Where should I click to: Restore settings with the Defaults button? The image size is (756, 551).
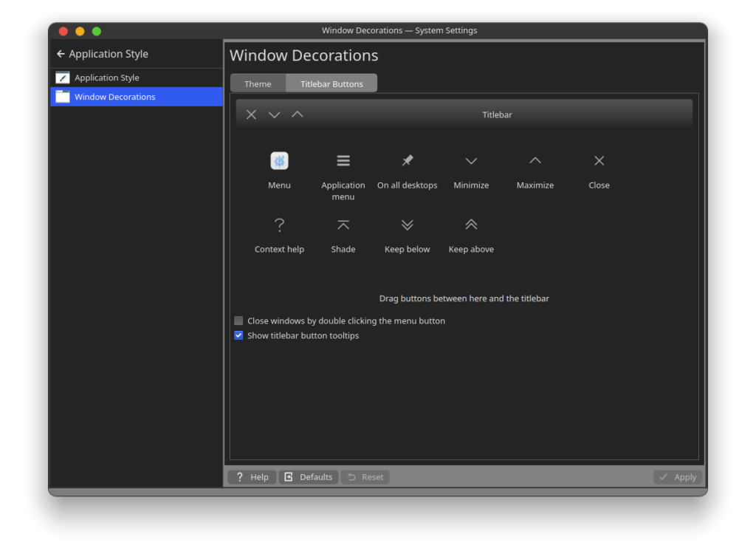309,476
